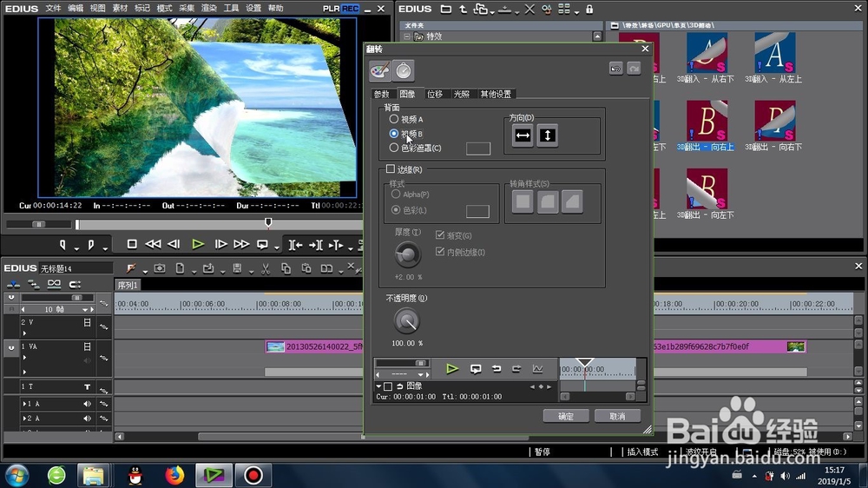Choose rounded corner style icon
This screenshot has width=868, height=488.
[548, 202]
